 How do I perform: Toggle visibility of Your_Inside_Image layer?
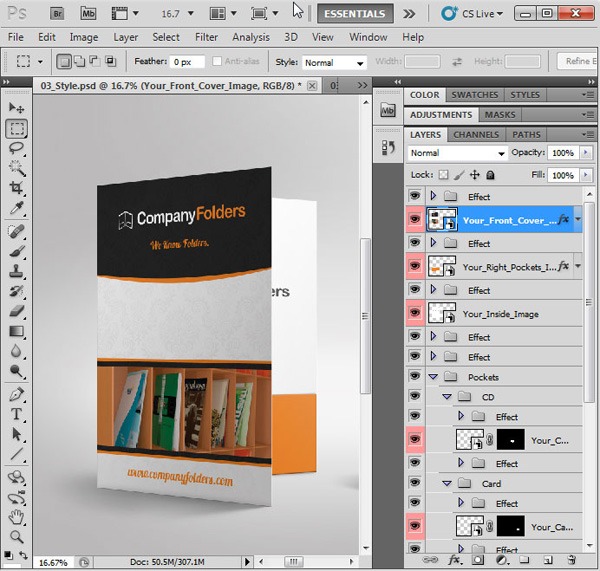(415, 314)
